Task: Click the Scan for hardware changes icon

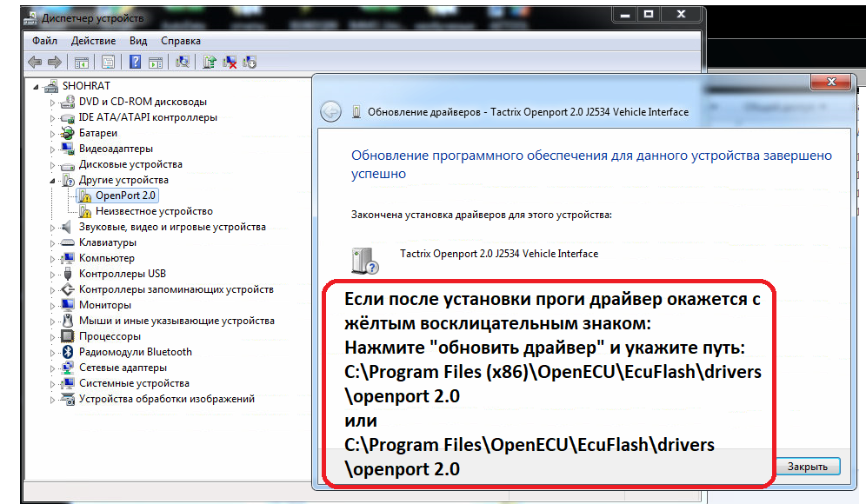Action: [x=183, y=62]
